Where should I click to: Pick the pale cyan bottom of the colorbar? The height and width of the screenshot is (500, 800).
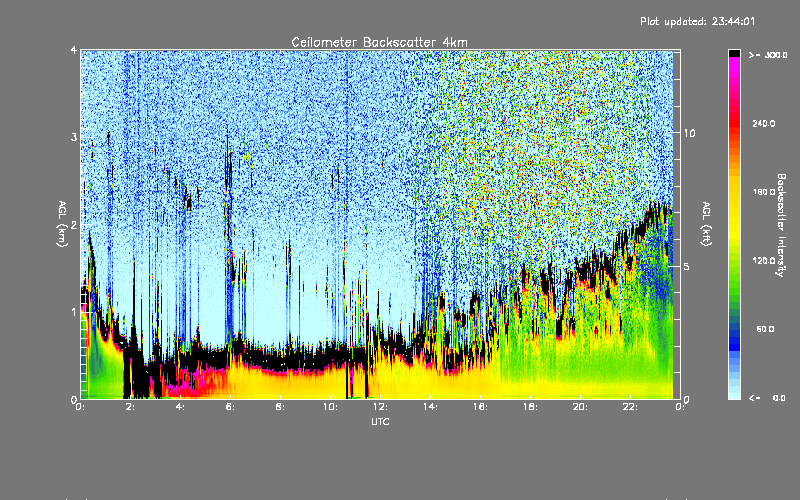[x=734, y=394]
